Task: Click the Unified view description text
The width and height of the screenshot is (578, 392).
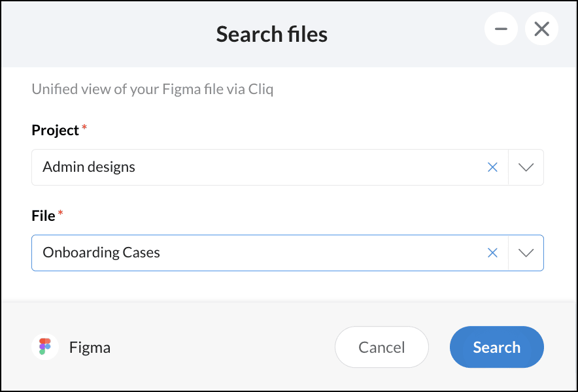Action: tap(152, 89)
